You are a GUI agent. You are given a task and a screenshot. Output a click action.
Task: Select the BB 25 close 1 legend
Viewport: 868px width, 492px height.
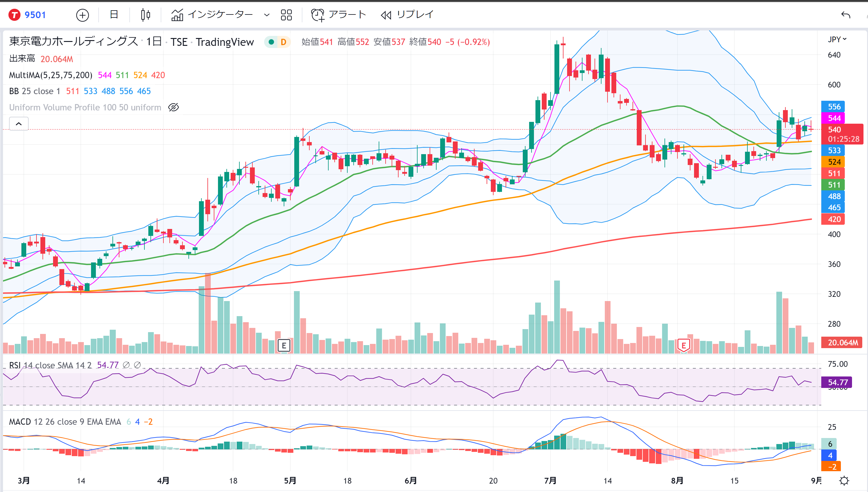[x=34, y=91]
